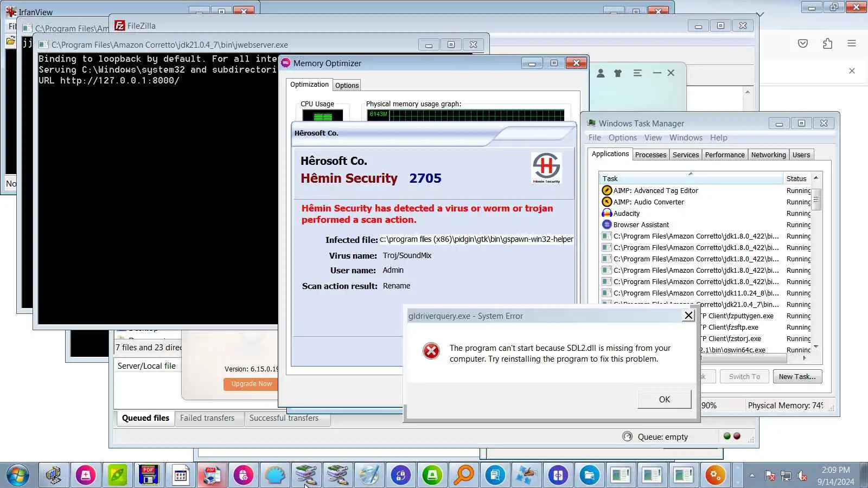Switch to Users tab in Task Manager

(801, 155)
